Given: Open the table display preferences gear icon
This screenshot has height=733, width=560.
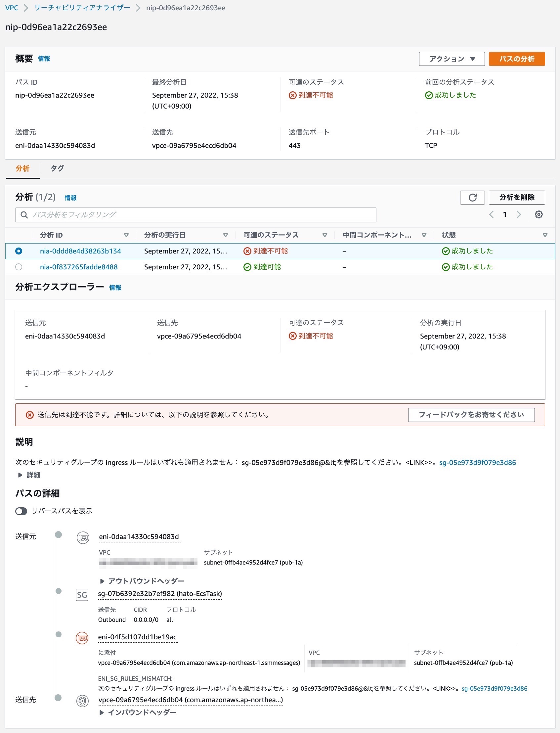Looking at the screenshot, I should (x=539, y=214).
